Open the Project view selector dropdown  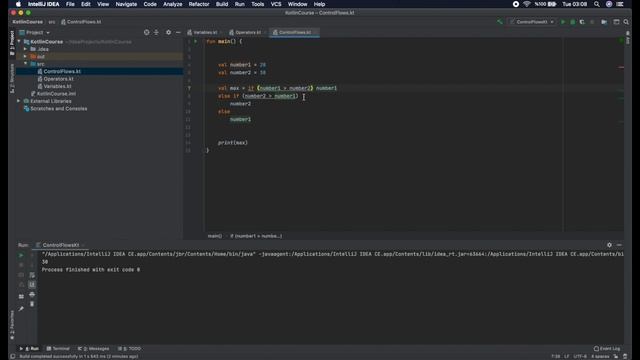pyautogui.click(x=35, y=32)
